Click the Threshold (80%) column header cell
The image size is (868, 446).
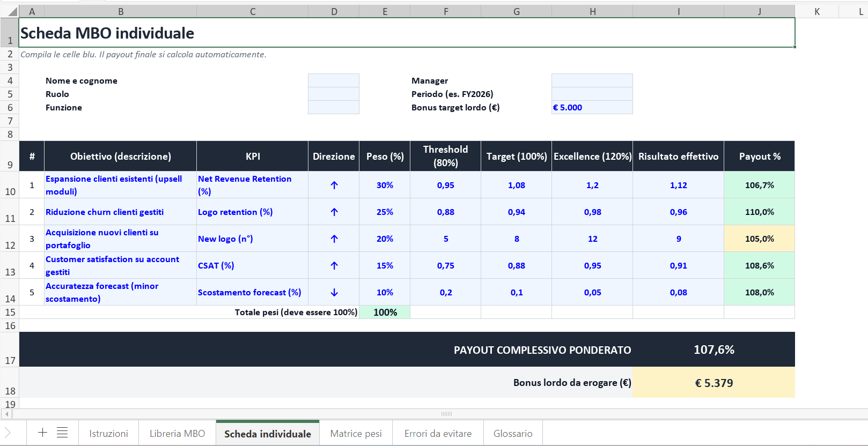[445, 156]
